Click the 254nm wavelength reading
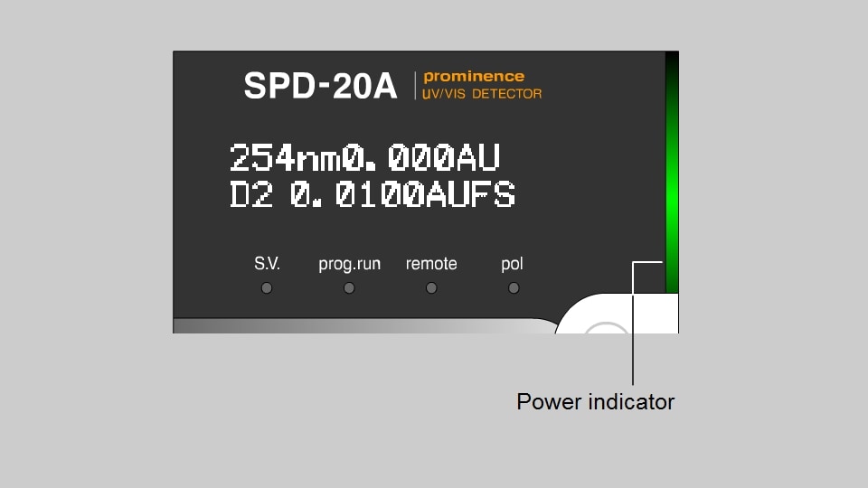The height and width of the screenshot is (488, 868). click(285, 157)
